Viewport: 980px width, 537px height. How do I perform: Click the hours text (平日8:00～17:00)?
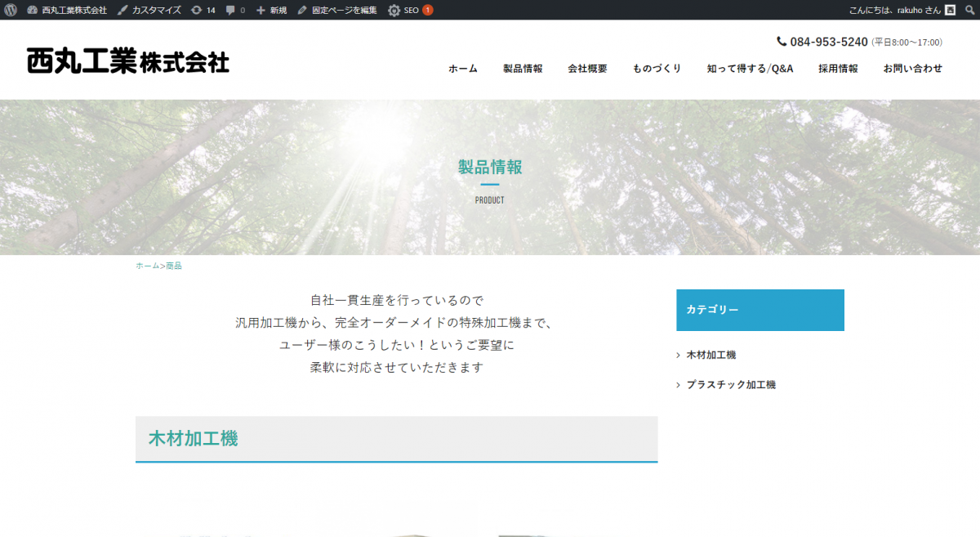906,43
